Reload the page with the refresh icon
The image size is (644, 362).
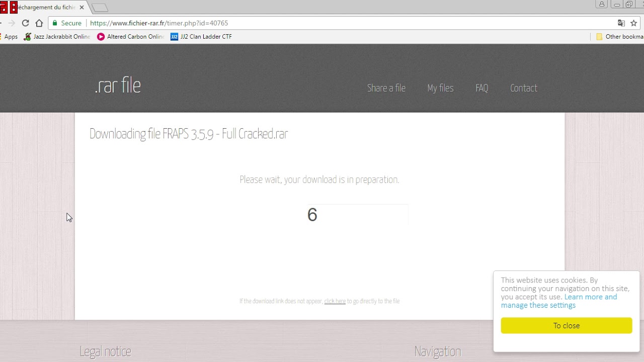tap(26, 23)
